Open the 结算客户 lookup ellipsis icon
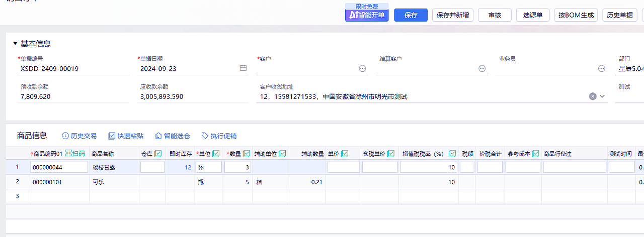Image resolution: width=644 pixels, height=237 pixels. point(482,68)
